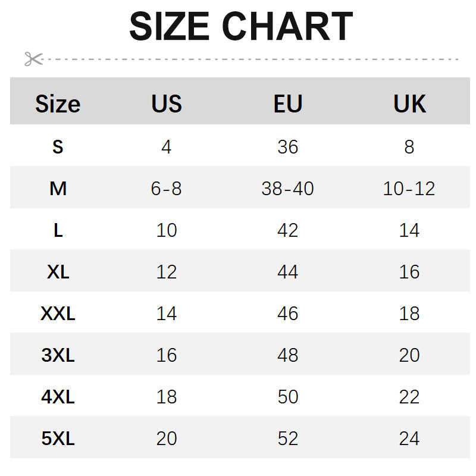Click the Size column header
Screen dimensions: 476x476
[58, 104]
